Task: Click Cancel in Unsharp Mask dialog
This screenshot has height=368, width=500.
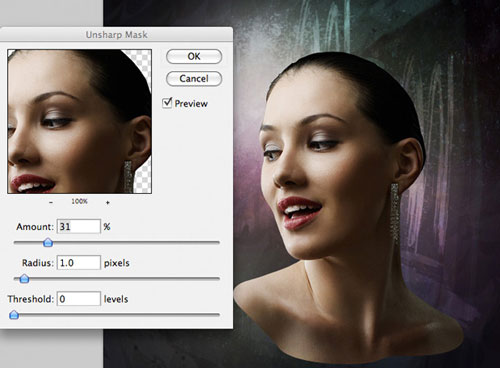Action: click(x=194, y=79)
